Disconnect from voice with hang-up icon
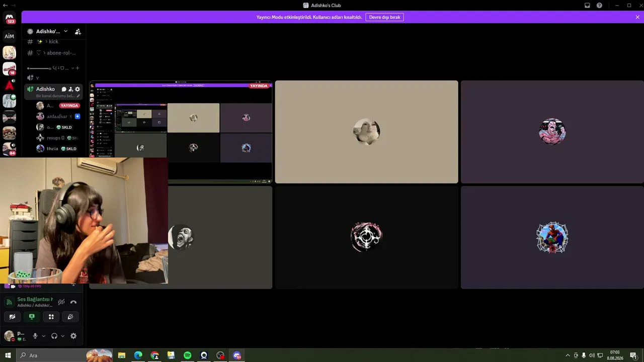 point(73,302)
